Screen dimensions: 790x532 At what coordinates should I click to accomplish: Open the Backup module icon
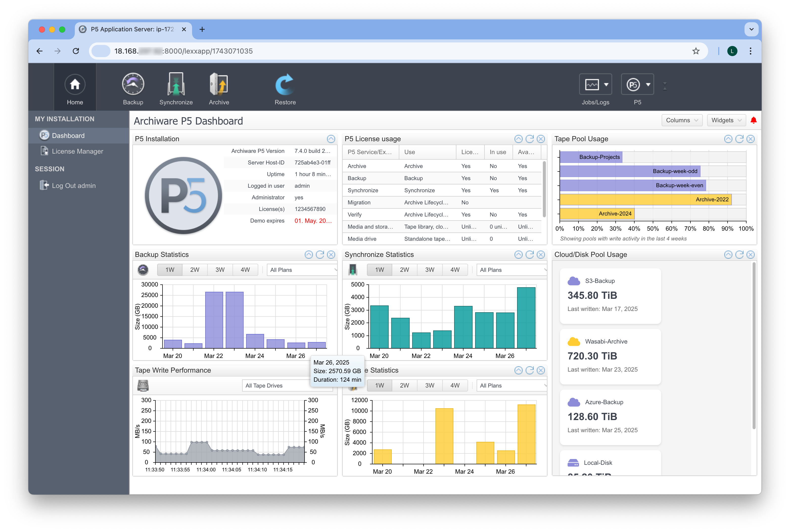pos(133,84)
